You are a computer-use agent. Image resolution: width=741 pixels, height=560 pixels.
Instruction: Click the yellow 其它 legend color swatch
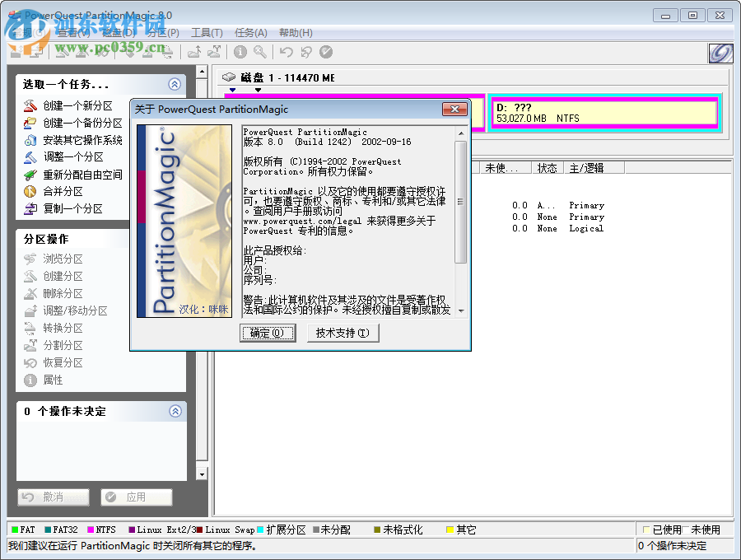click(450, 530)
